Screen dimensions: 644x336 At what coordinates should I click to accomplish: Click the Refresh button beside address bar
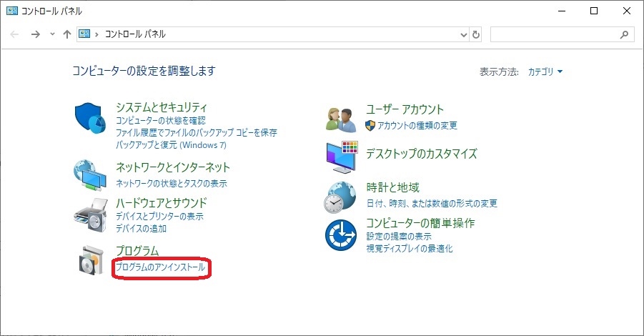click(477, 34)
